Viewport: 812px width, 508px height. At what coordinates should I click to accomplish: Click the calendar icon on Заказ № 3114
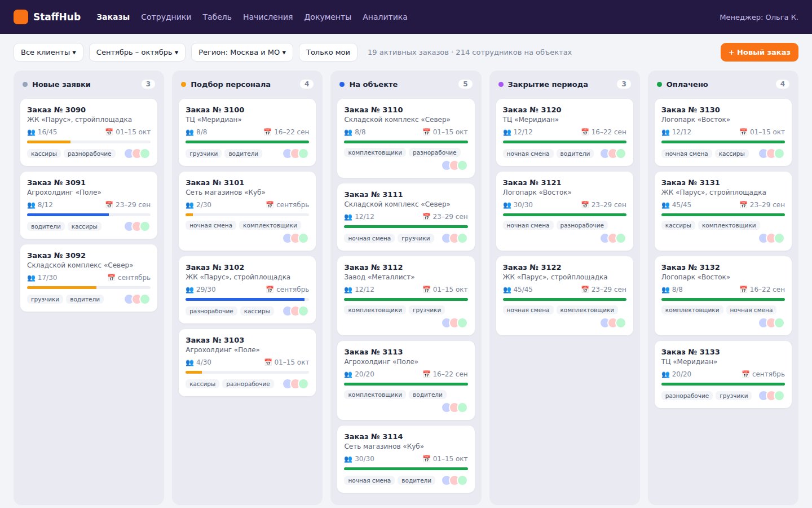(x=426, y=459)
